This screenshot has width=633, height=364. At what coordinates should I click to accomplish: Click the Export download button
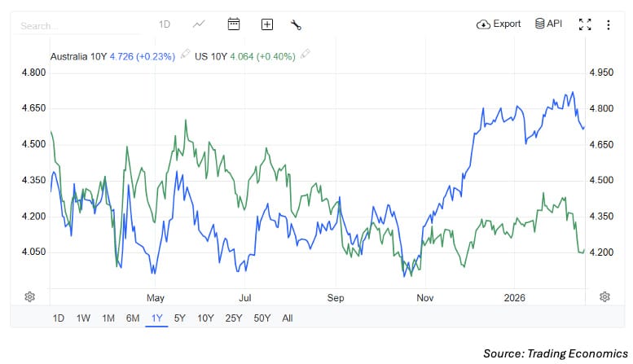pyautogui.click(x=499, y=24)
